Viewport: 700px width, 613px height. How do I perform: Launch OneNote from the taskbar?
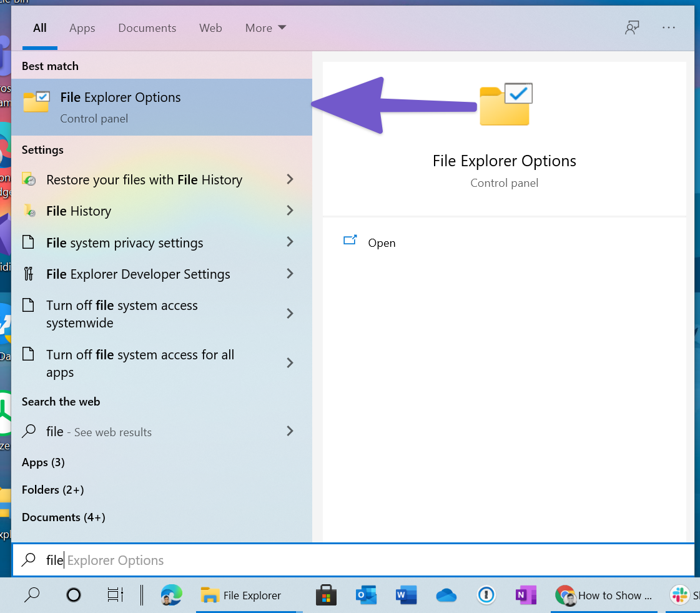(x=526, y=595)
